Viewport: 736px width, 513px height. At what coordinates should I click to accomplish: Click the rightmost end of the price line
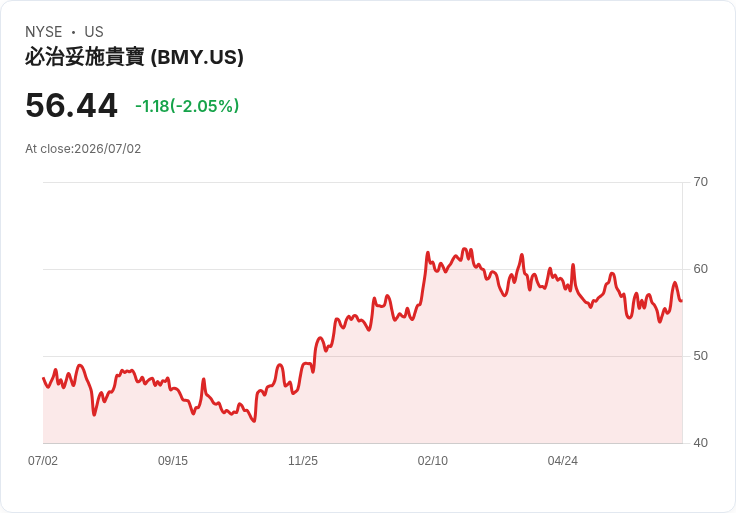pos(682,301)
